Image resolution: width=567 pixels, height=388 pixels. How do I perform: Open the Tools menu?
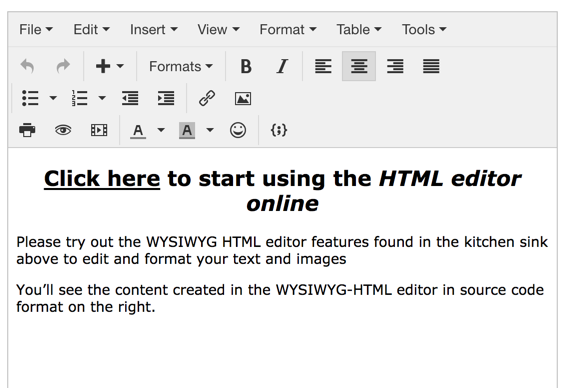coord(424,30)
